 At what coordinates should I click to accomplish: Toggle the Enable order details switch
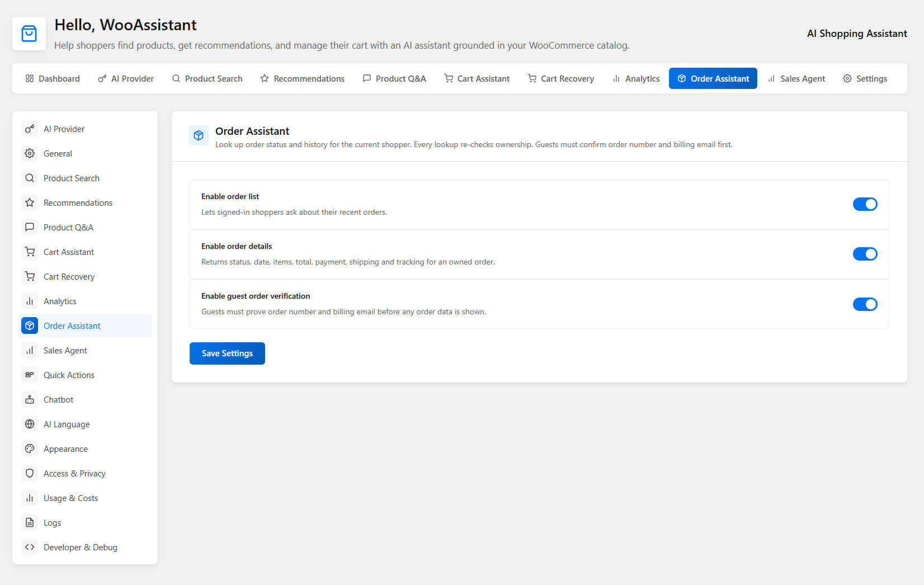(x=865, y=254)
